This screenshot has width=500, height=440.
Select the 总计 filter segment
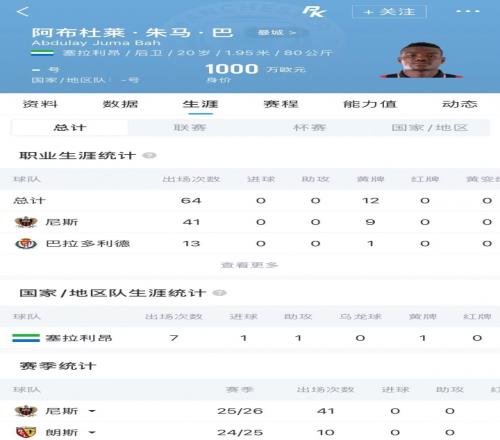click(70, 127)
